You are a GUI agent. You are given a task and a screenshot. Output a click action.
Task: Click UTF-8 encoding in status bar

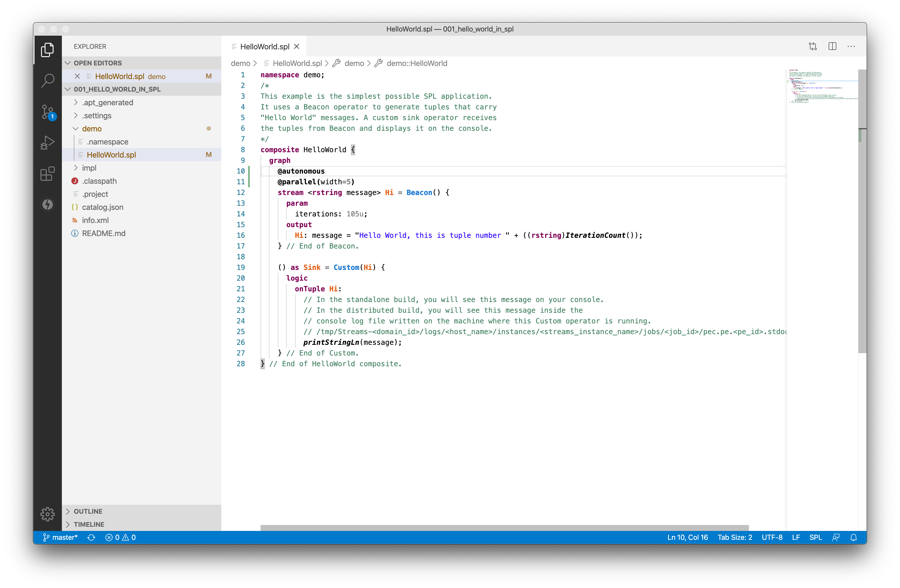(x=772, y=537)
